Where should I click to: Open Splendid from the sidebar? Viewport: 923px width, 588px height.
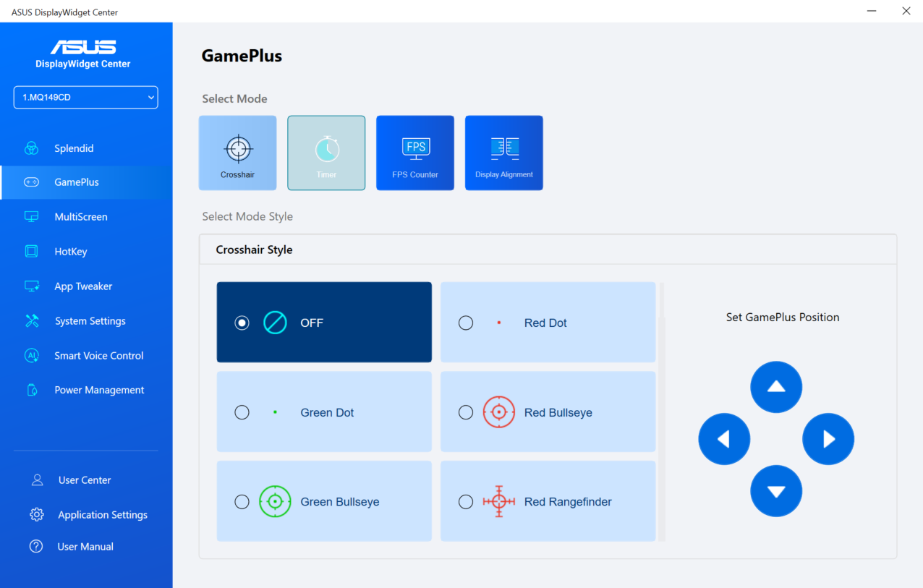coord(74,148)
